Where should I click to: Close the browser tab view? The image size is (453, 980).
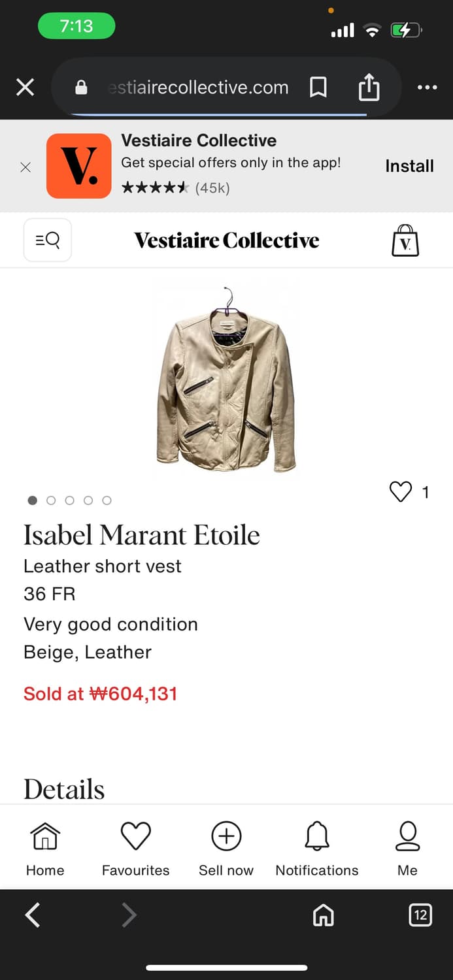click(25, 88)
